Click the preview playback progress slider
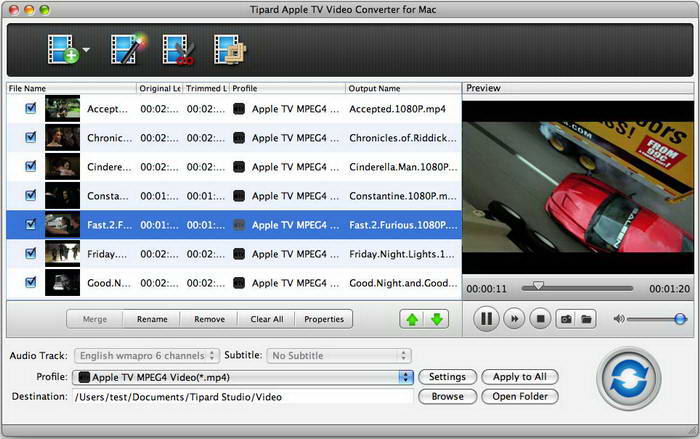 pos(577,288)
